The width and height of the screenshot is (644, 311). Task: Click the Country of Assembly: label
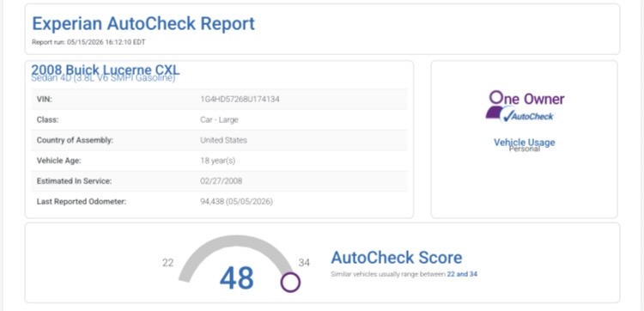coord(75,140)
